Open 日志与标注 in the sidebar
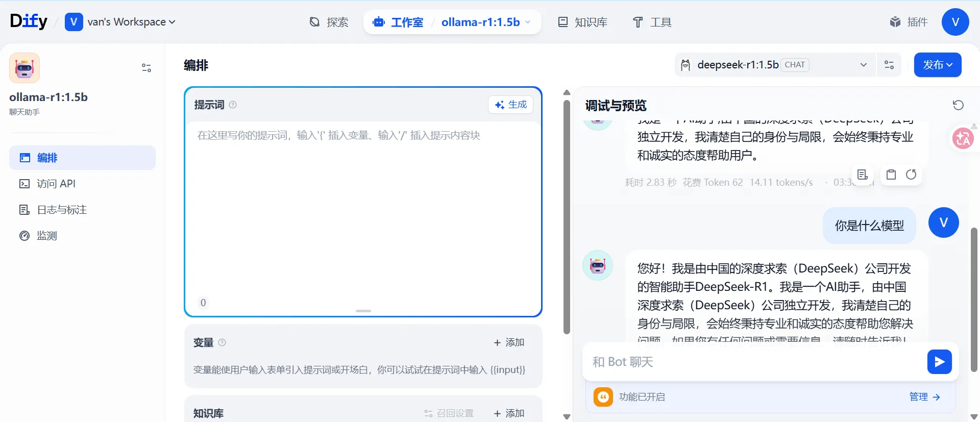The image size is (980, 422). [82, 210]
